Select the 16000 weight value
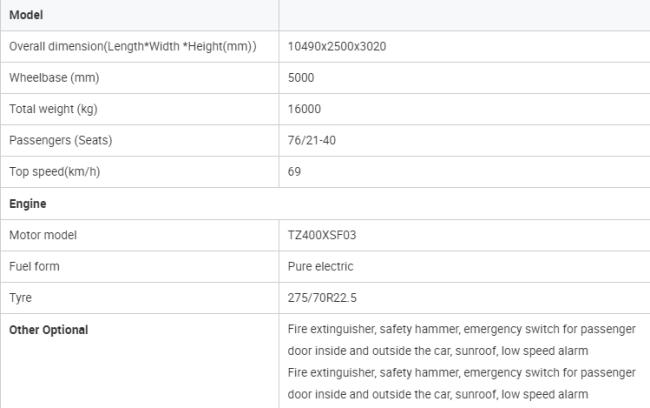650x408 pixels. click(304, 109)
